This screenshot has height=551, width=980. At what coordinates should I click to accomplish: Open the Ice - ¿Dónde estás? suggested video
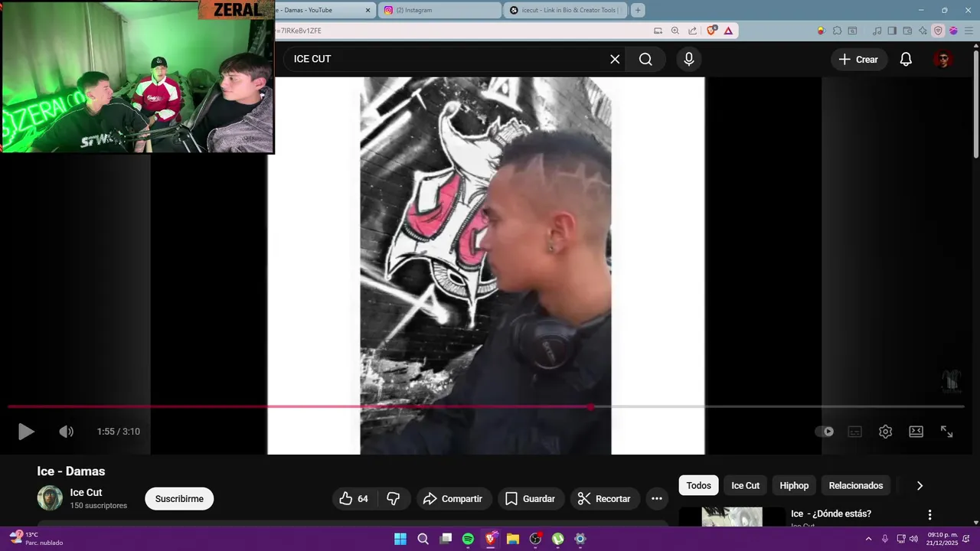[x=831, y=514]
